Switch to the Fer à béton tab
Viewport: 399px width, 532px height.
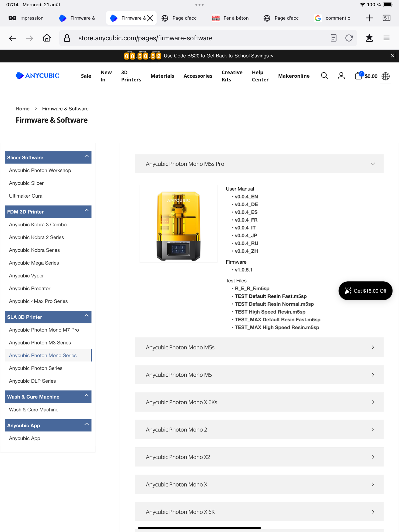(x=231, y=18)
